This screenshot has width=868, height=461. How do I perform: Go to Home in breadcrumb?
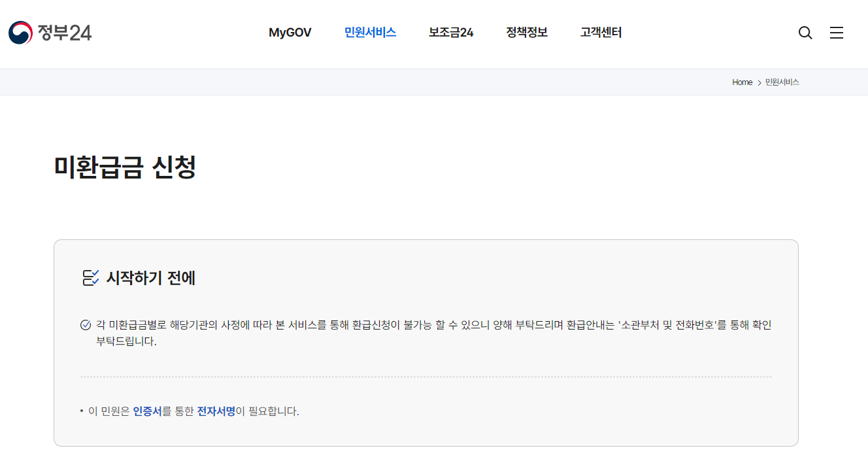click(x=742, y=82)
